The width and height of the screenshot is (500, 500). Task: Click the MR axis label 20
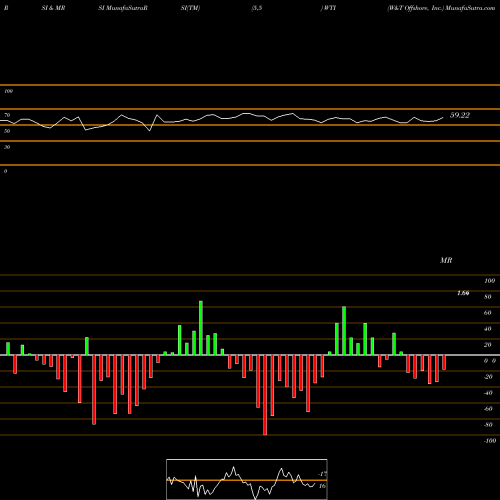coord(488,345)
